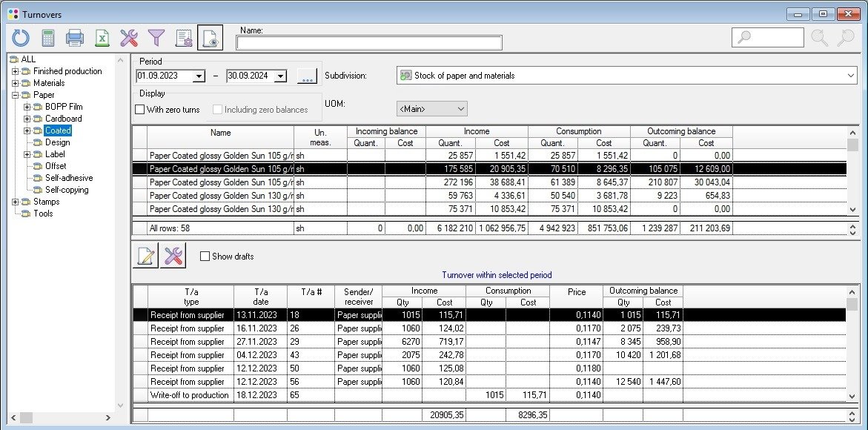Click the T/a date column header
This screenshot has height=430, width=868.
click(260, 296)
